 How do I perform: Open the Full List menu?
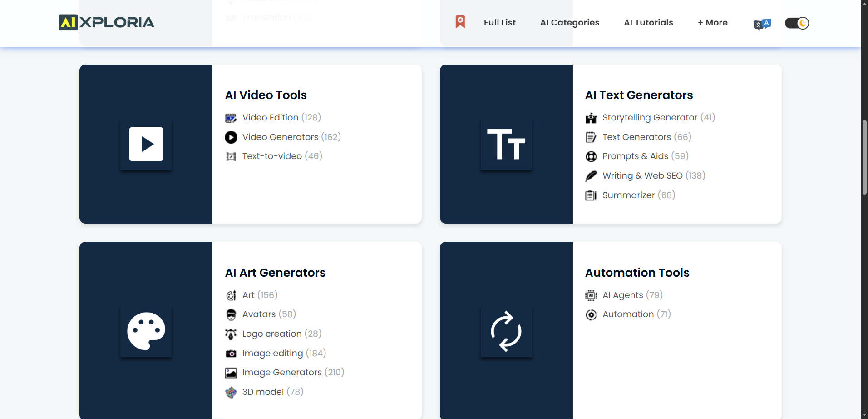[500, 23]
